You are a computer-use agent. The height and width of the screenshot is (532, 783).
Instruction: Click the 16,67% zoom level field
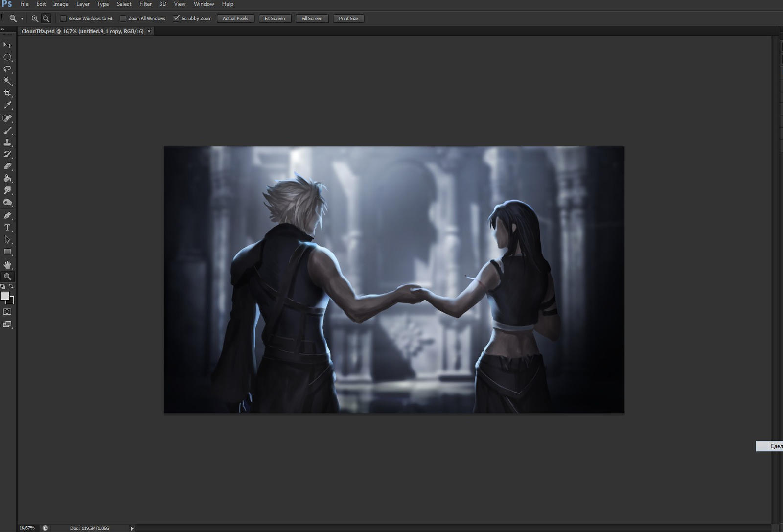27,528
